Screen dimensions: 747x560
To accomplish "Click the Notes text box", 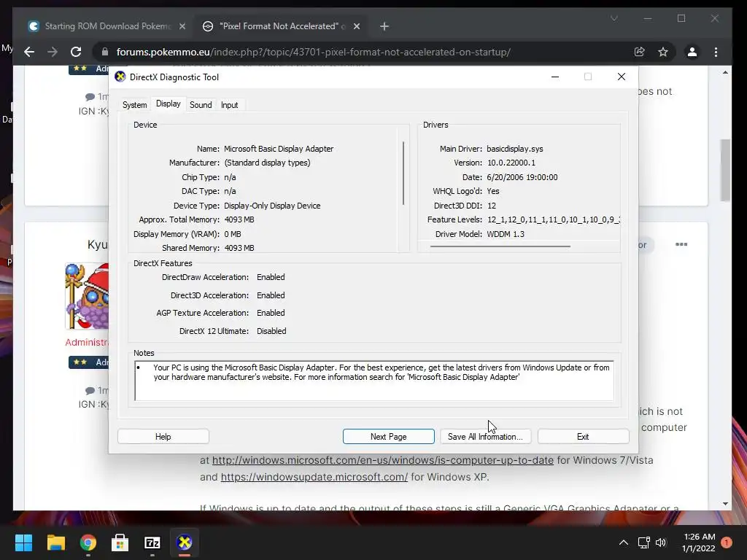I will [x=374, y=381].
